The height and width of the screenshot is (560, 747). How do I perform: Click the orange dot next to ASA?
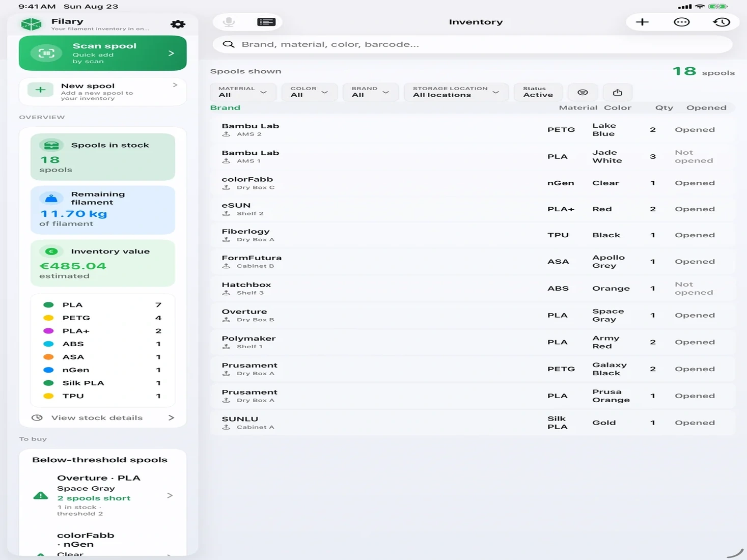(49, 357)
